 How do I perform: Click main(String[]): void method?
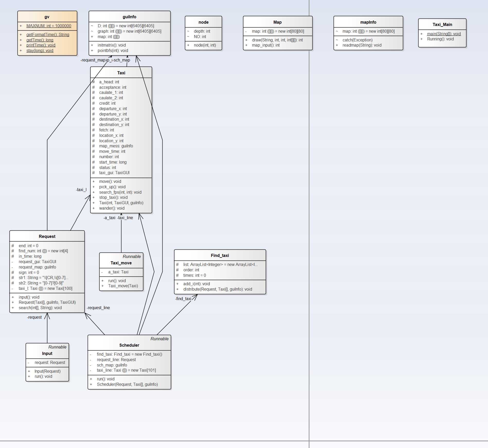(x=444, y=34)
